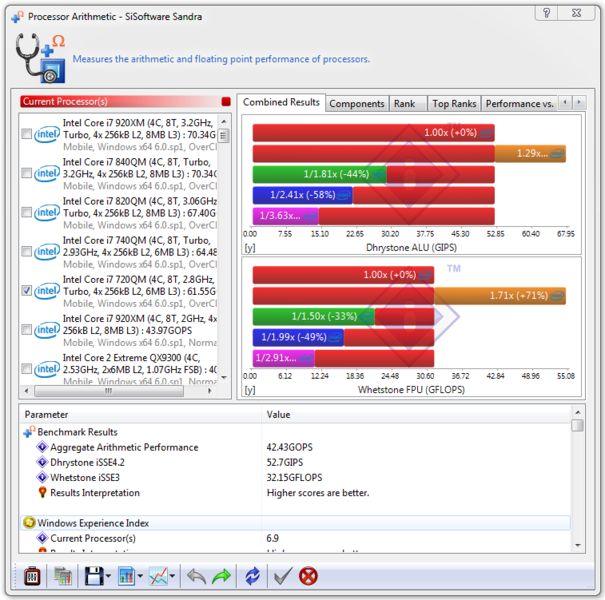This screenshot has width=605, height=600.
Task: Click the red square beside Current Processor(s)
Action: click(226, 101)
